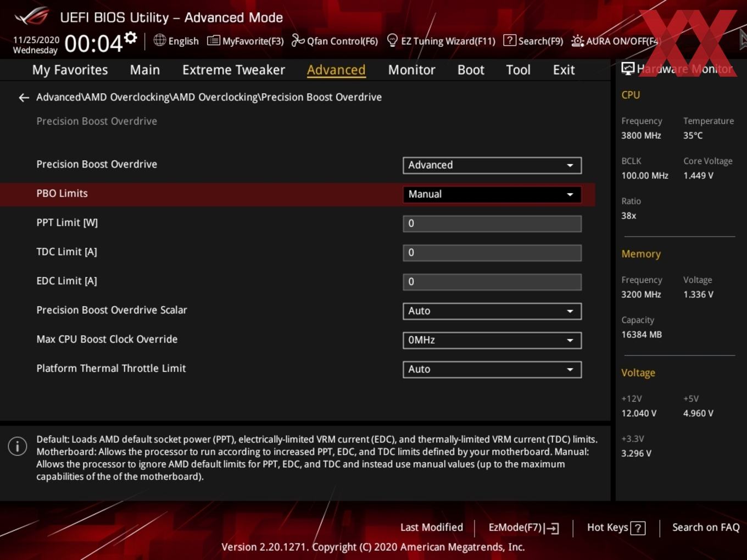
Task: Click Capacity value 16384 MB
Action: (x=642, y=334)
